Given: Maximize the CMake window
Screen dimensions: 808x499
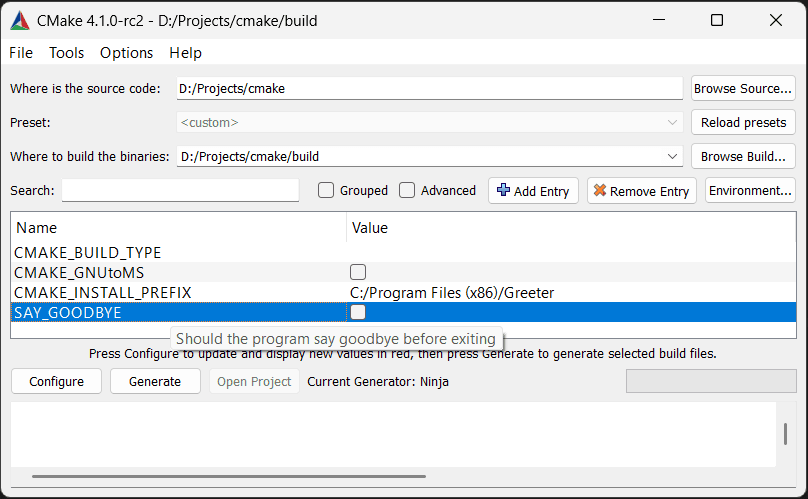Looking at the screenshot, I should pos(717,20).
